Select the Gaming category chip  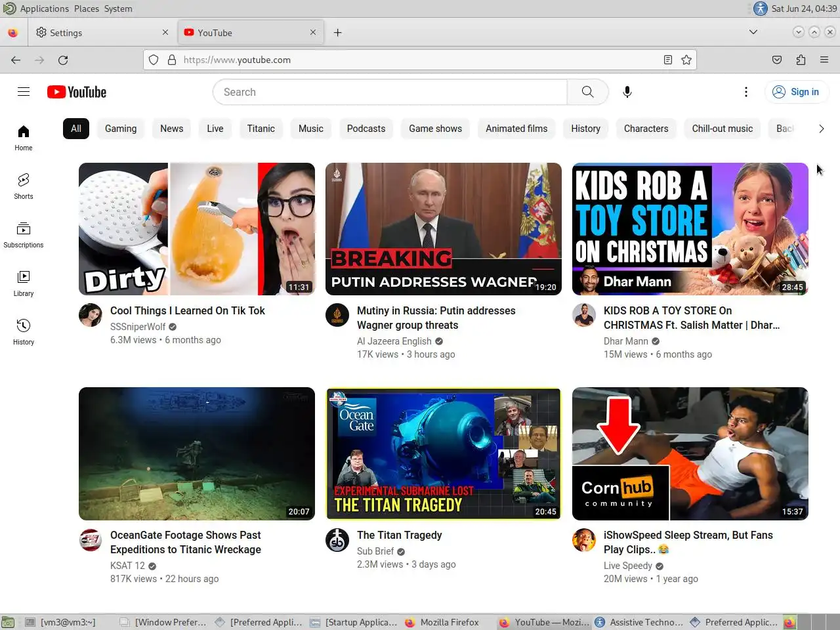(121, 129)
